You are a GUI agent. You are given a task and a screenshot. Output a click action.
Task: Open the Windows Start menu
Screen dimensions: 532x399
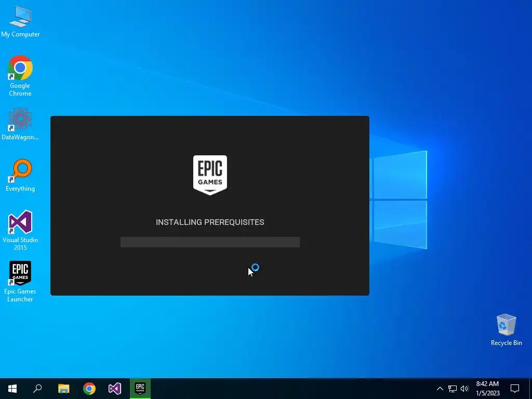(x=12, y=389)
